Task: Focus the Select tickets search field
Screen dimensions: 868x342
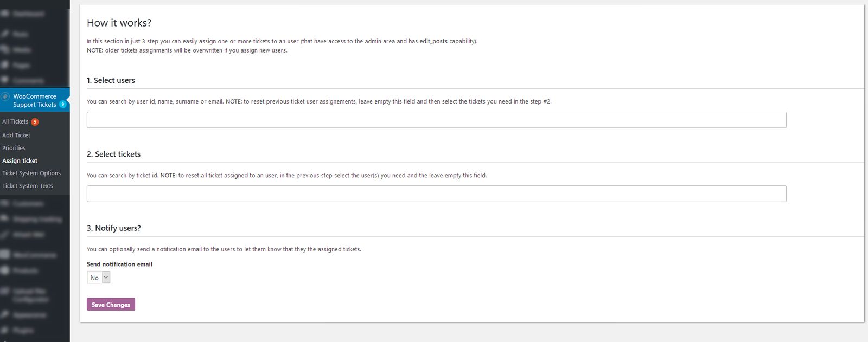Action: click(x=436, y=194)
